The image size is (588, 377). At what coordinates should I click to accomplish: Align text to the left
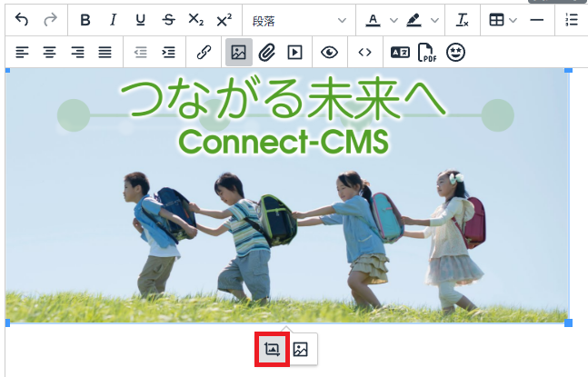click(22, 52)
